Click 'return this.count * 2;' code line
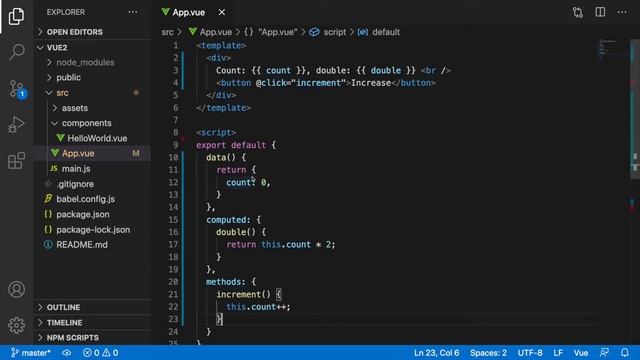The width and height of the screenshot is (640, 360). 281,244
